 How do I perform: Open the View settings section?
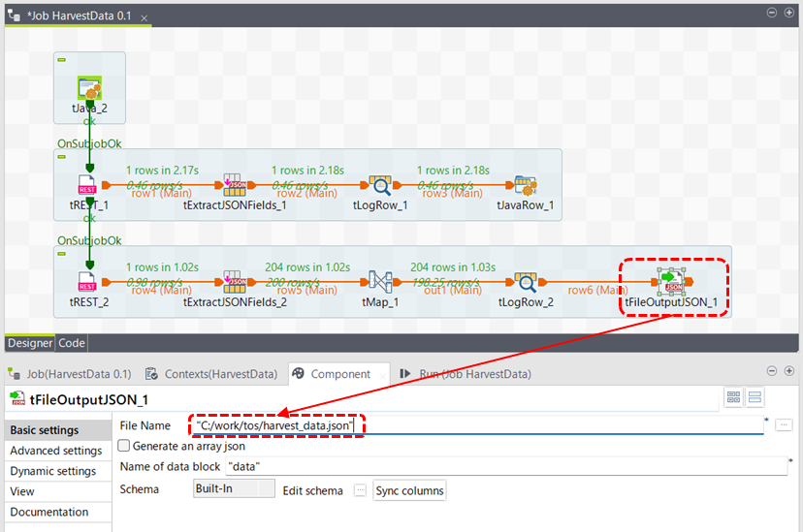pyautogui.click(x=59, y=491)
